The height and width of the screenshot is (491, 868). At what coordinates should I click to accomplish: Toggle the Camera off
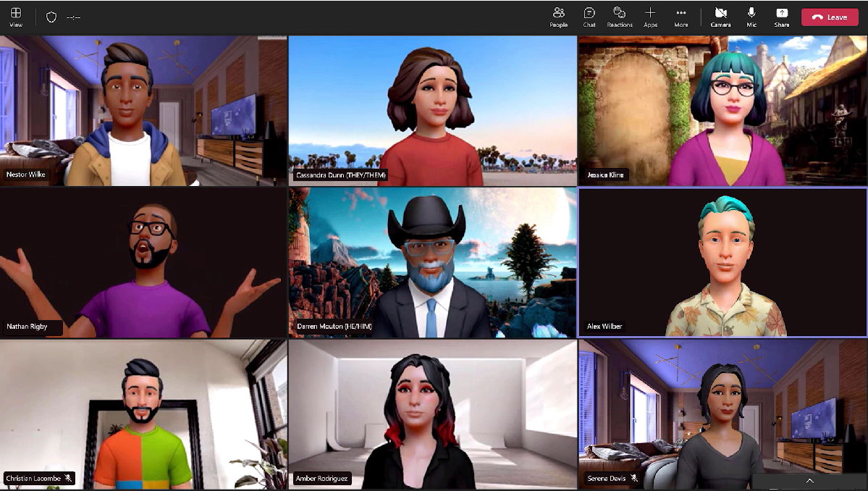coord(720,17)
